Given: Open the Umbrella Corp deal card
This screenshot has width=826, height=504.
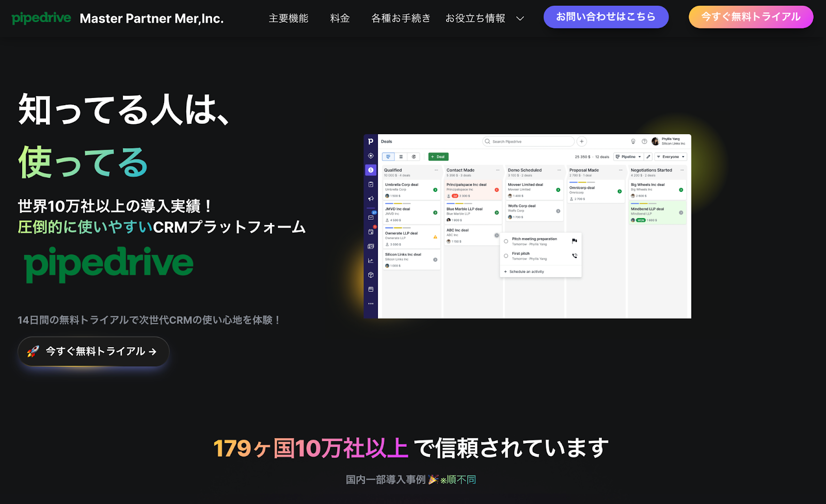Looking at the screenshot, I should click(x=411, y=190).
